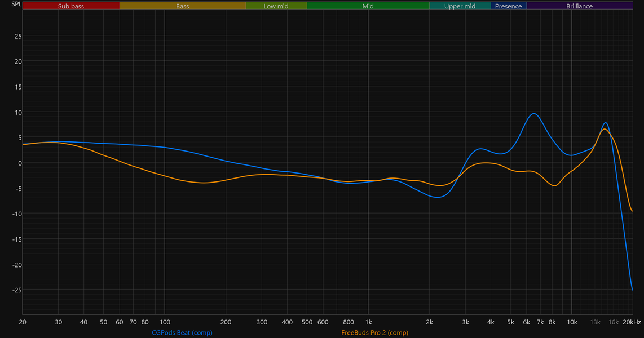Click the 500 frequency axis label

click(x=307, y=322)
